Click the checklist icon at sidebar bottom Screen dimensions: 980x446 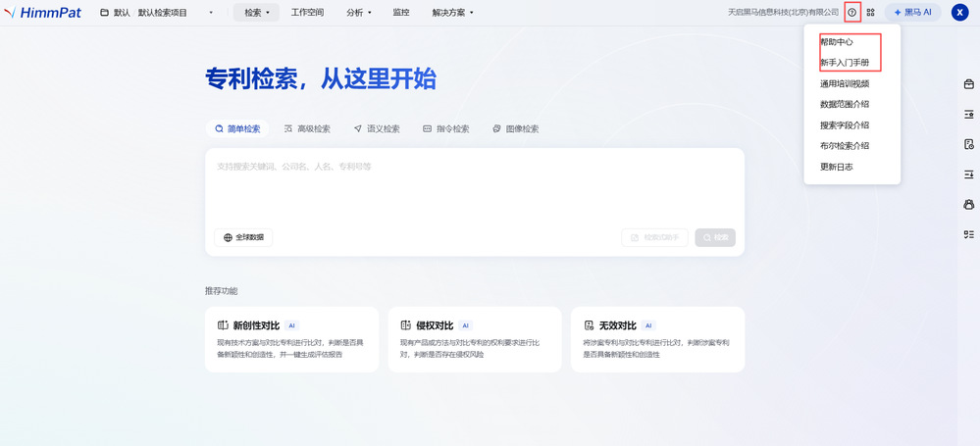(968, 234)
